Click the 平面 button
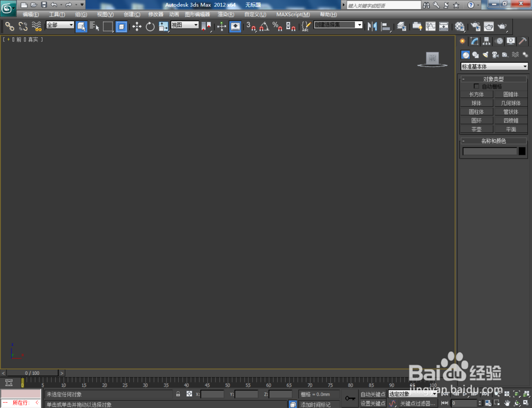Image resolution: width=532 pixels, height=408 pixels. [511, 129]
